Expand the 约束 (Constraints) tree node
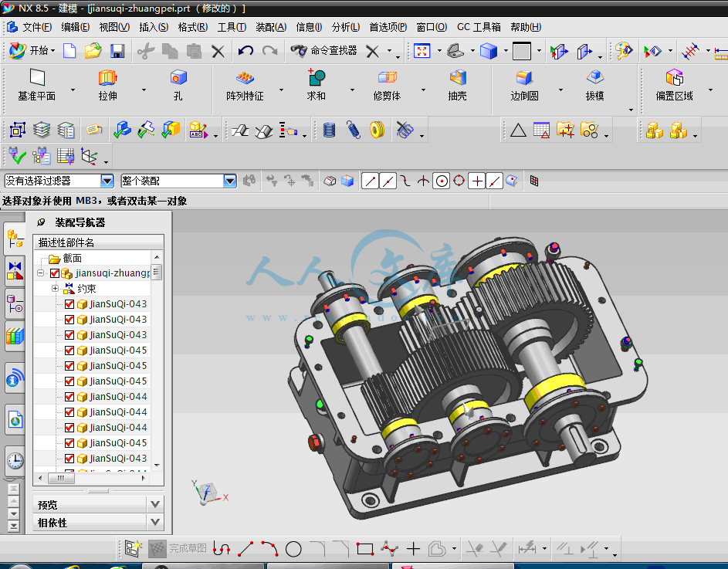This screenshot has width=728, height=569. (x=55, y=289)
